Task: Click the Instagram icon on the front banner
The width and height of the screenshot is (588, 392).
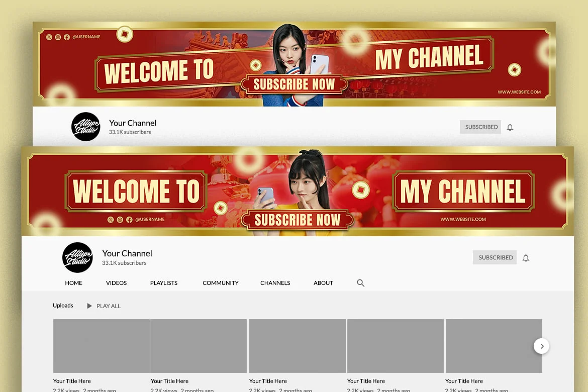Action: (120, 220)
